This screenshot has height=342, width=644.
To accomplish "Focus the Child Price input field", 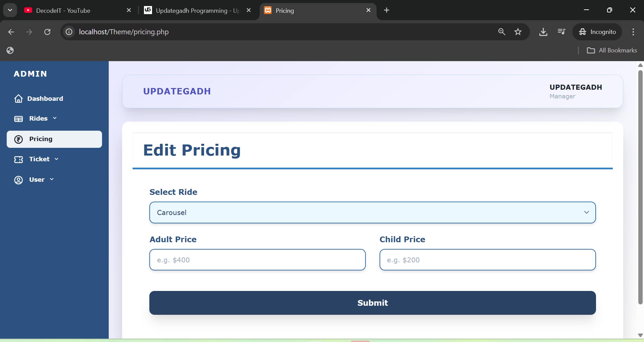I will pos(487,260).
